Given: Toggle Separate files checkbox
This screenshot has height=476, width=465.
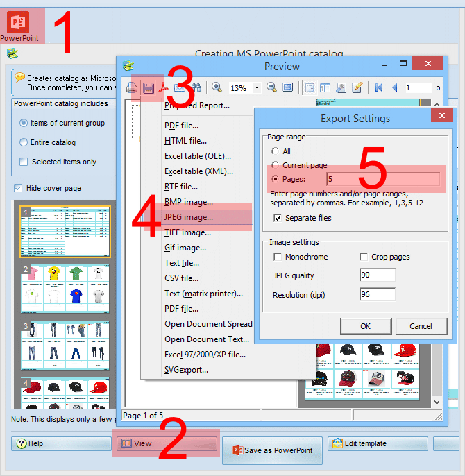Looking at the screenshot, I should click(x=278, y=218).
